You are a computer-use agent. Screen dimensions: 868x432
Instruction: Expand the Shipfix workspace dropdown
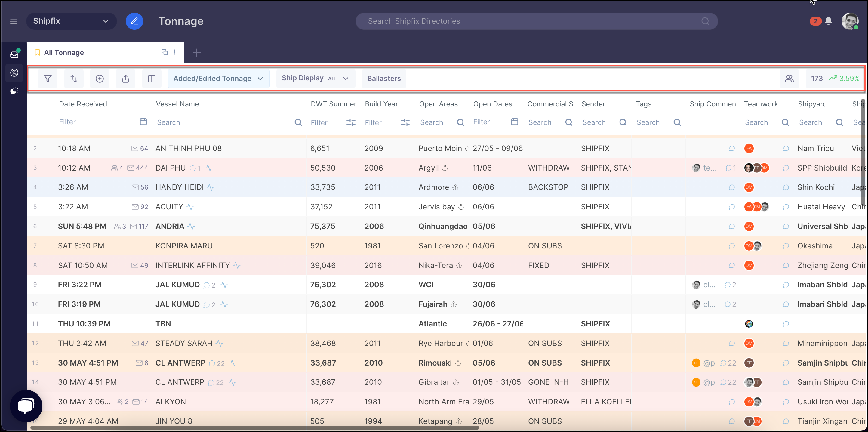(72, 21)
